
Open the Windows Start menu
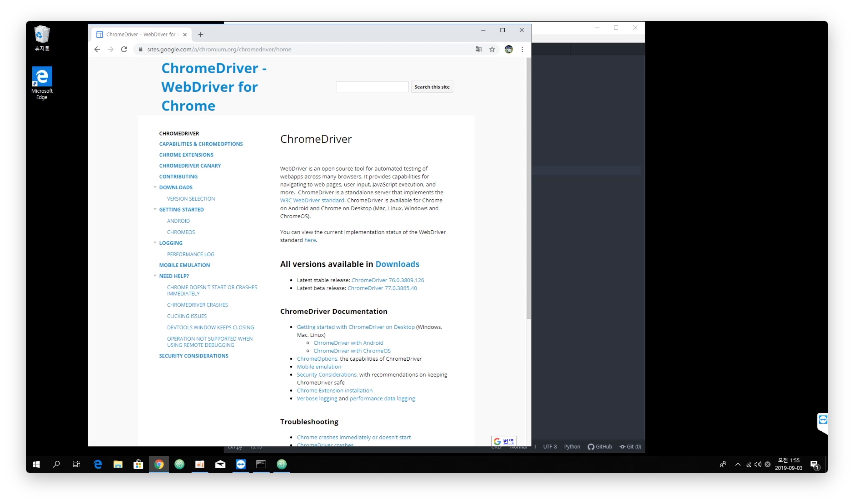click(36, 464)
